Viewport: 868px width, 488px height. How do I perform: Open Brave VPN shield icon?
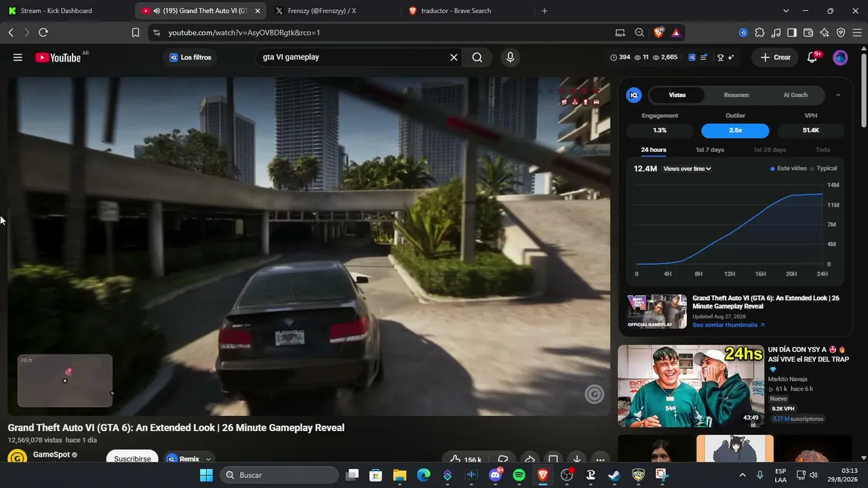click(841, 33)
